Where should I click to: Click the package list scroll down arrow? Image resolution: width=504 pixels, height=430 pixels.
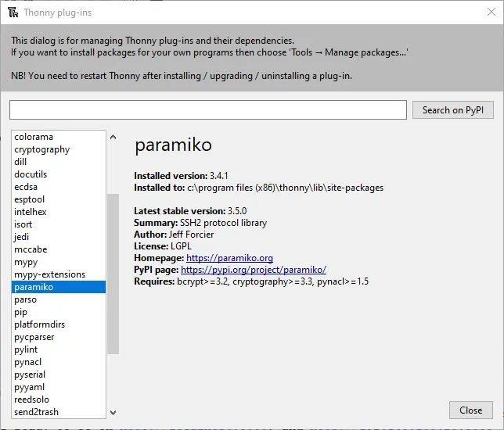pos(113,412)
